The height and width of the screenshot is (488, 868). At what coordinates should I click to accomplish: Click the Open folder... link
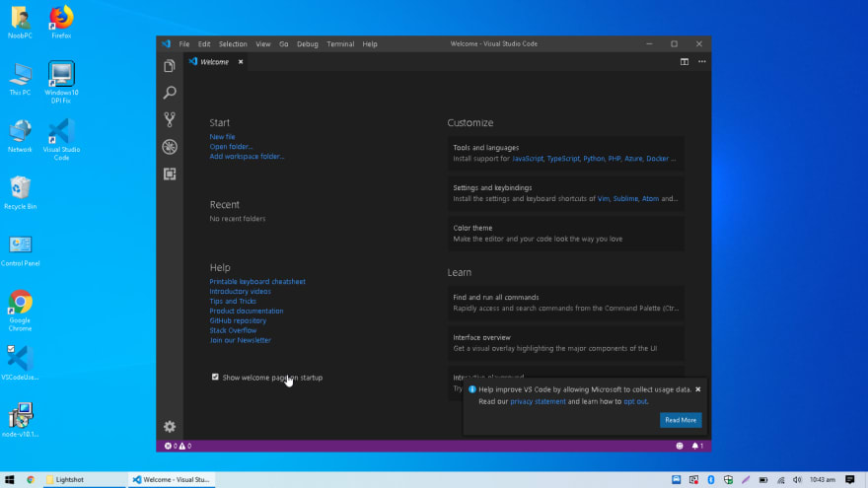click(231, 147)
